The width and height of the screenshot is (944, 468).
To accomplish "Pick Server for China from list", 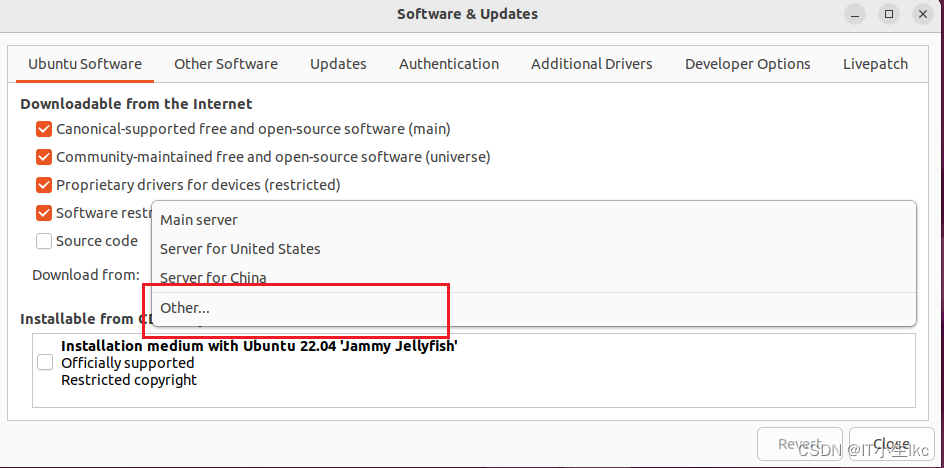I will [x=534, y=278].
